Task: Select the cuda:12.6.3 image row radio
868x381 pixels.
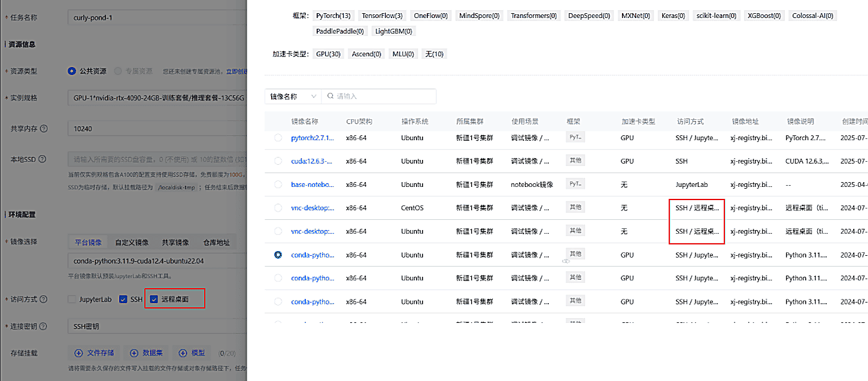Action: pyautogui.click(x=278, y=161)
